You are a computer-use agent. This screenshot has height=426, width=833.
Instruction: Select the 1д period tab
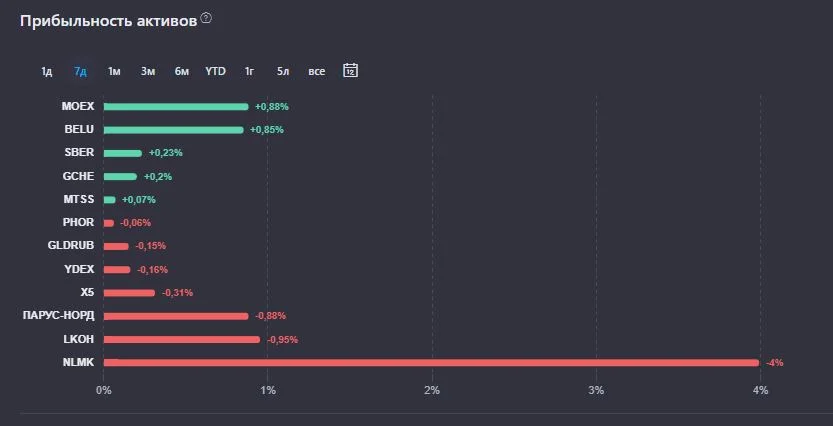(47, 71)
